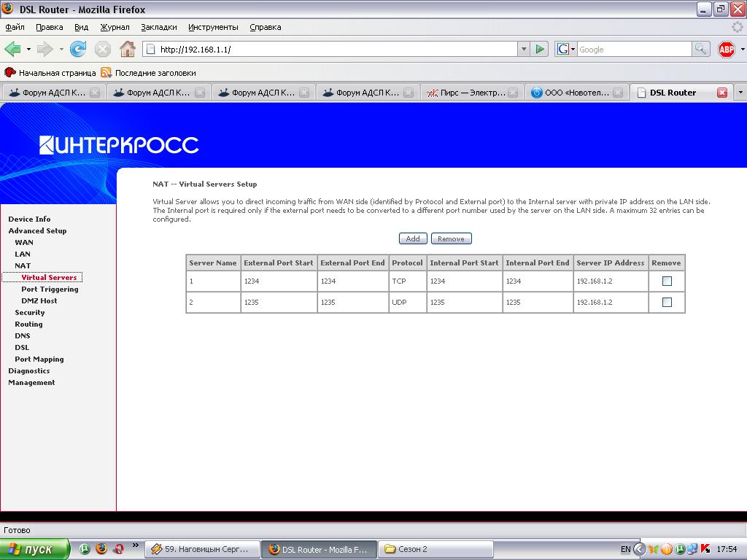Open the URL history dropdown arrow
Image resolution: width=747 pixels, height=560 pixels.
524,50
